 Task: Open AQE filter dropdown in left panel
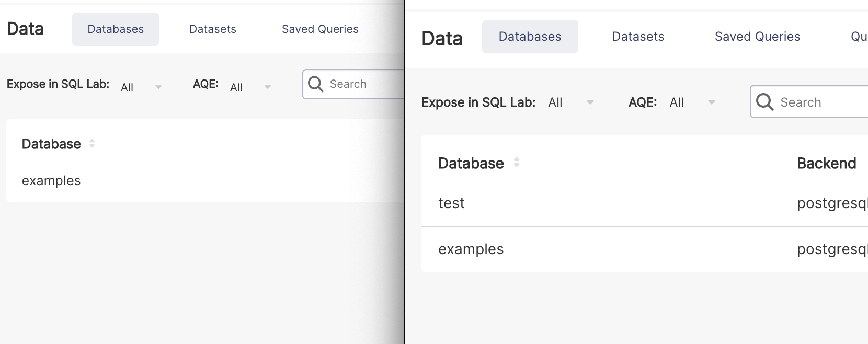251,87
